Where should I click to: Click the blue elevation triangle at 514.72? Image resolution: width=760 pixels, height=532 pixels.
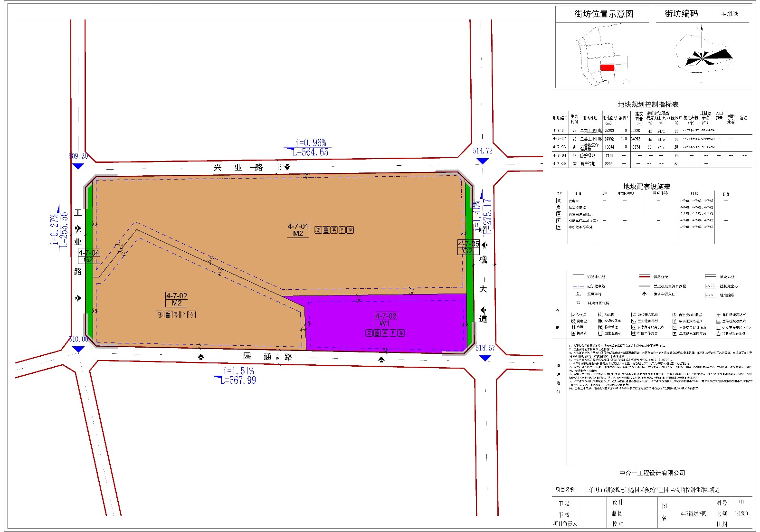(x=483, y=161)
